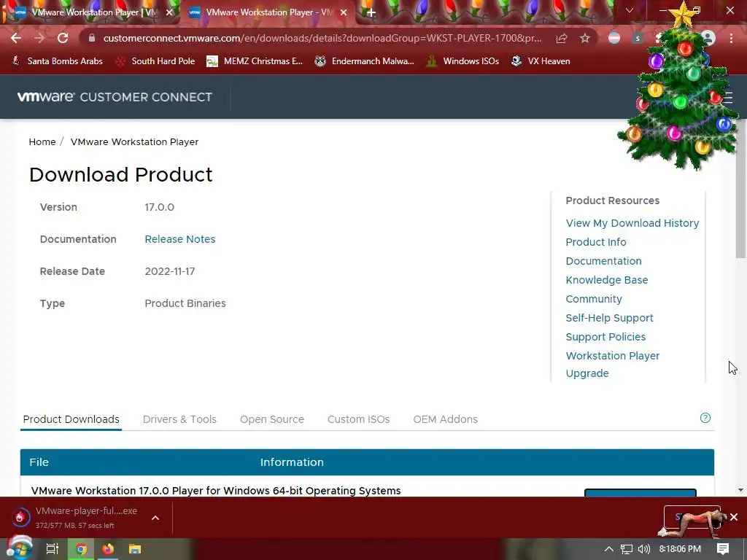Open volume control tray icon
Image resolution: width=747 pixels, height=560 pixels.
644,549
